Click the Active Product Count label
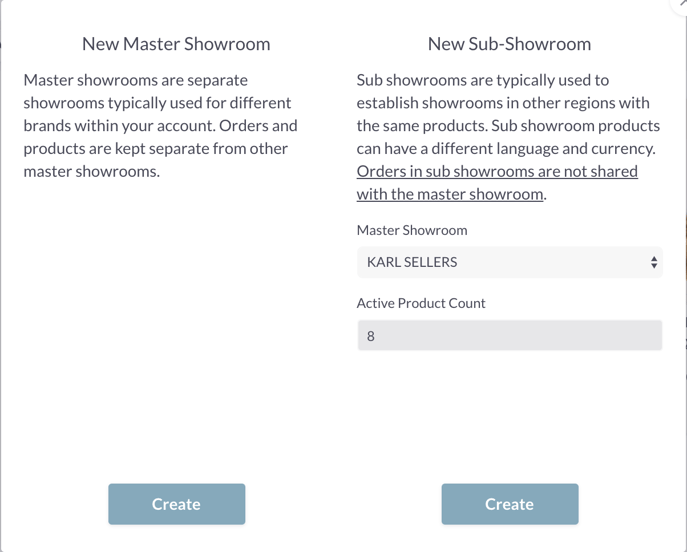The image size is (687, 552). 421,303
